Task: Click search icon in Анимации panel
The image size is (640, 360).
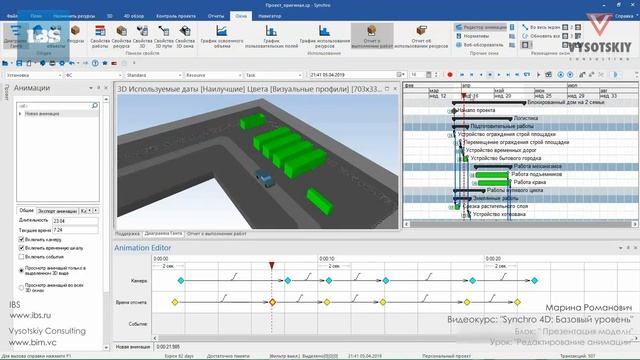Action: pyautogui.click(x=95, y=106)
